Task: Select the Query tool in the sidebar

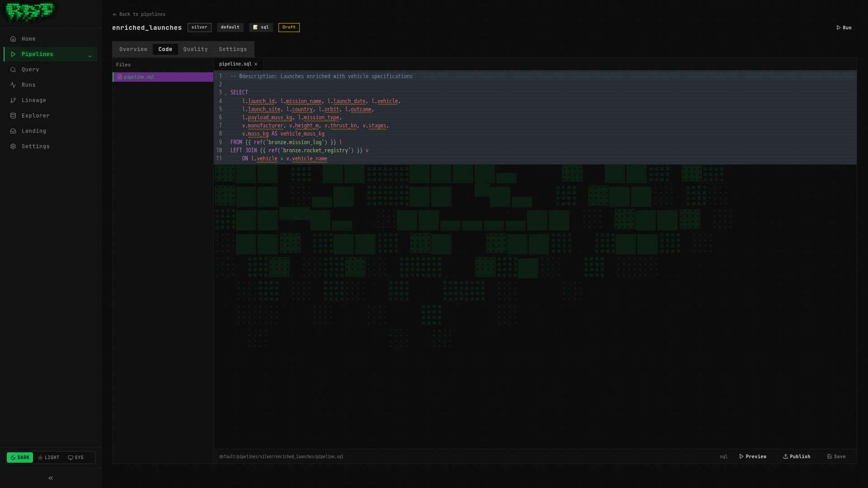Action: tap(30, 69)
